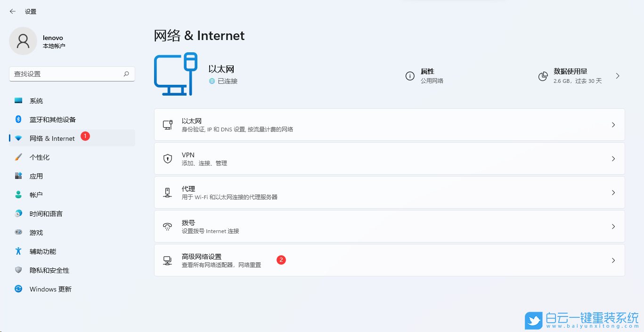The image size is (644, 332).
Task: Click the back arrow at top left
Action: pos(12,11)
